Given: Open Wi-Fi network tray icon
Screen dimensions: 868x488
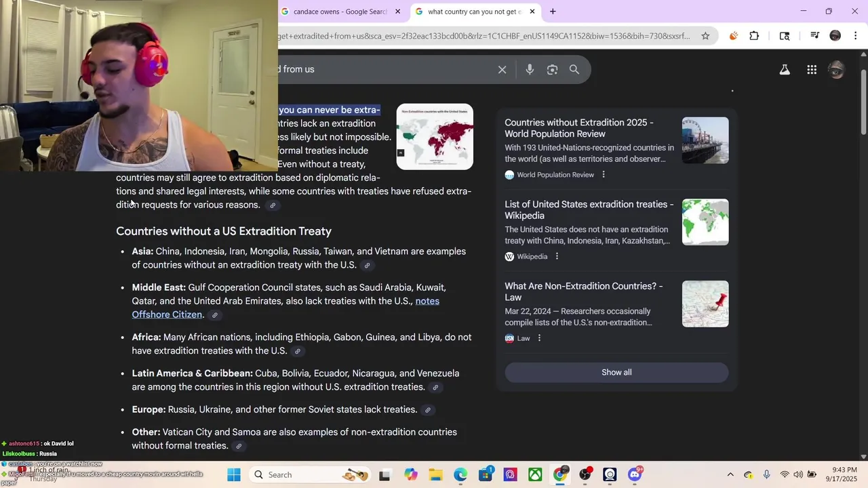Looking at the screenshot, I should click(x=785, y=474).
